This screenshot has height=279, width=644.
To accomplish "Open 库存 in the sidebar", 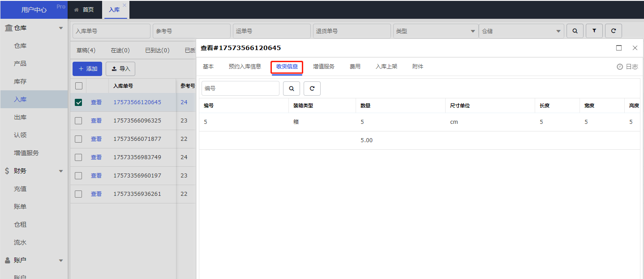I will (x=34, y=81).
